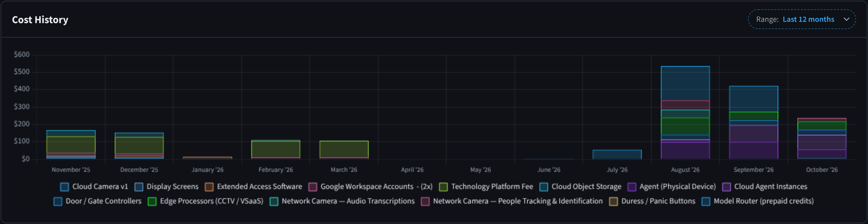Image resolution: width=868 pixels, height=224 pixels.
Task: Click the $300 y-axis value
Action: coord(22,107)
